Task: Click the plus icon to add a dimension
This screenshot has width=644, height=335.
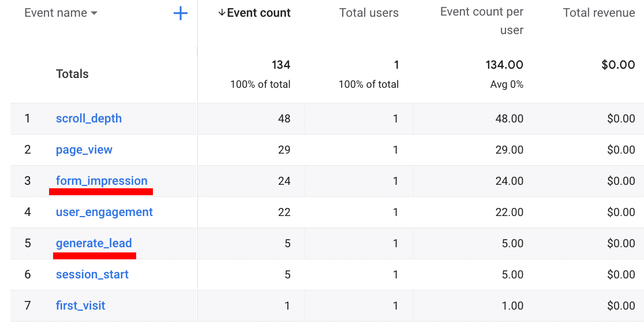Action: (x=181, y=13)
